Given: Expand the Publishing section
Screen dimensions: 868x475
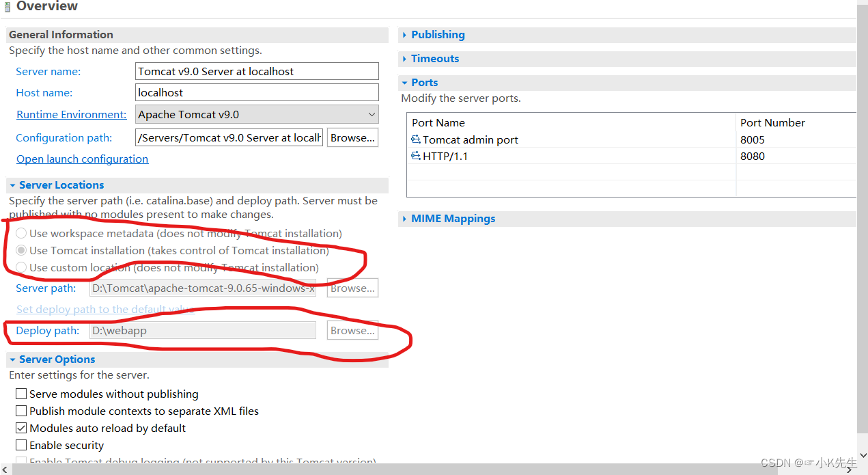Looking at the screenshot, I should 405,35.
